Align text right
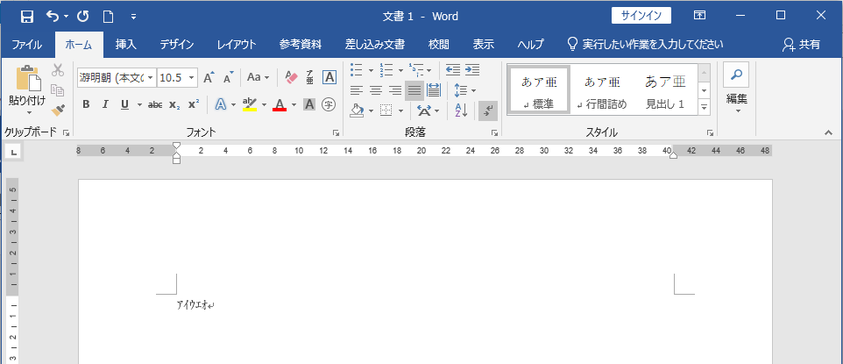 tap(395, 90)
